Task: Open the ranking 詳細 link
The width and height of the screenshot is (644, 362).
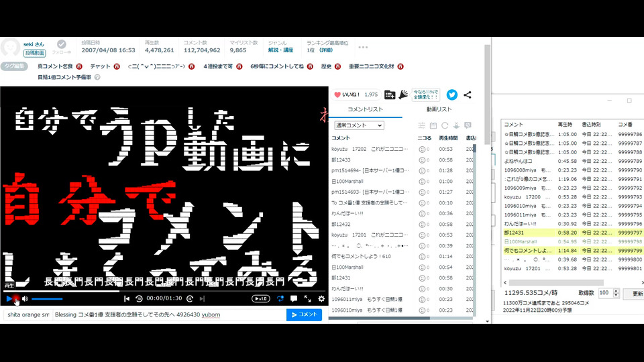Action: coord(327,50)
